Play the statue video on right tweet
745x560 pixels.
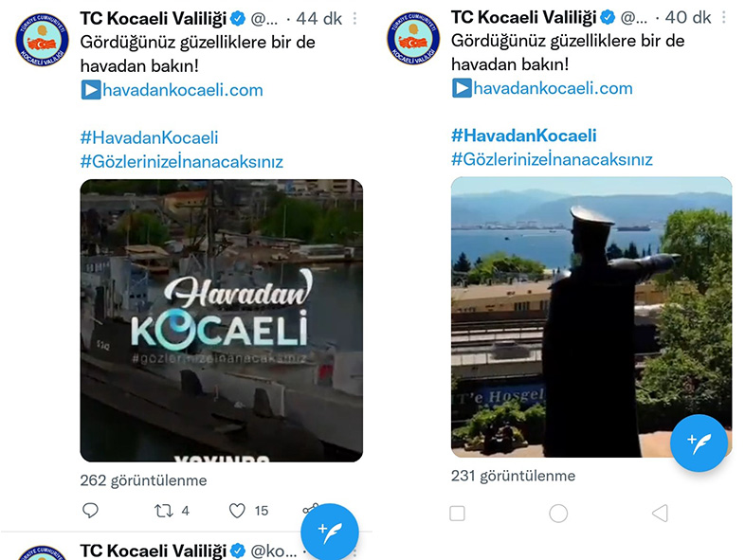(x=591, y=316)
